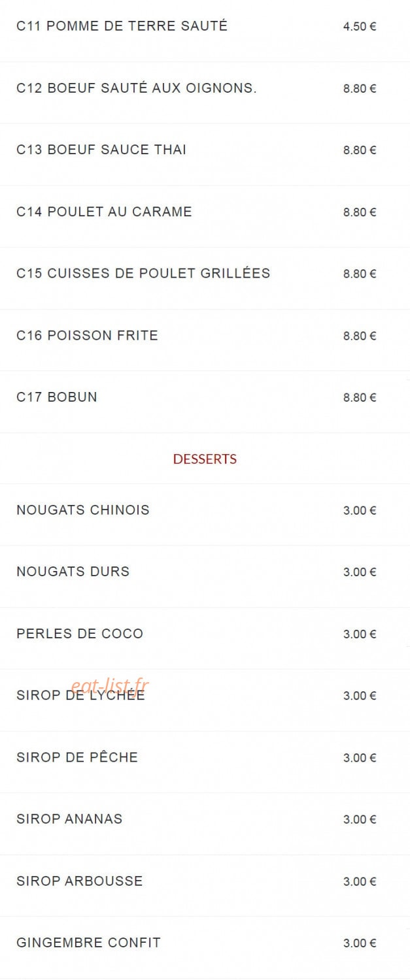Click the 4.50 € price
This screenshot has width=410, height=980.
click(x=360, y=27)
